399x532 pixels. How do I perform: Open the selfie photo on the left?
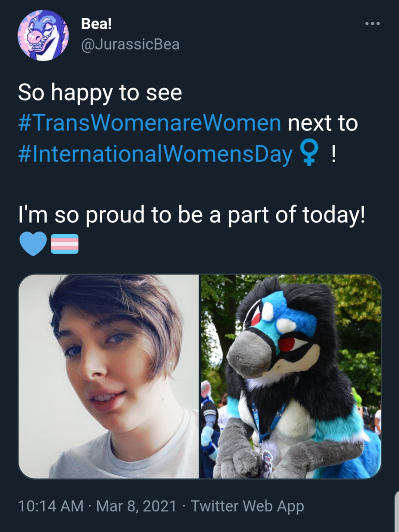point(109,376)
